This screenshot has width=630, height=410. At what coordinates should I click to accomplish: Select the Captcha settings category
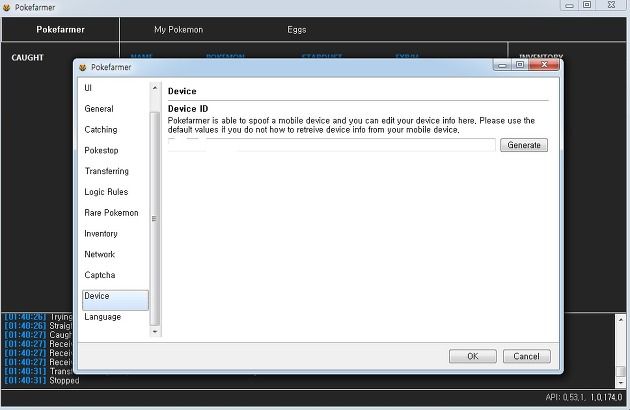click(x=100, y=275)
